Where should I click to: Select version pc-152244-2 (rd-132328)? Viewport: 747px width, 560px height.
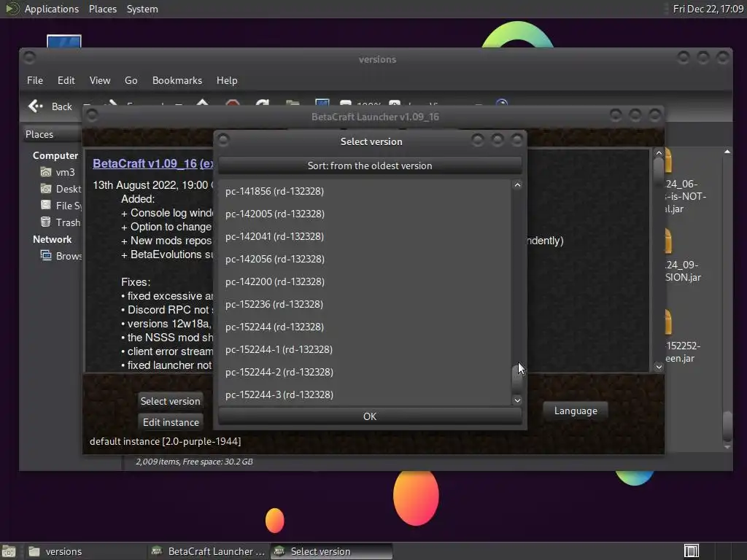tap(365, 372)
